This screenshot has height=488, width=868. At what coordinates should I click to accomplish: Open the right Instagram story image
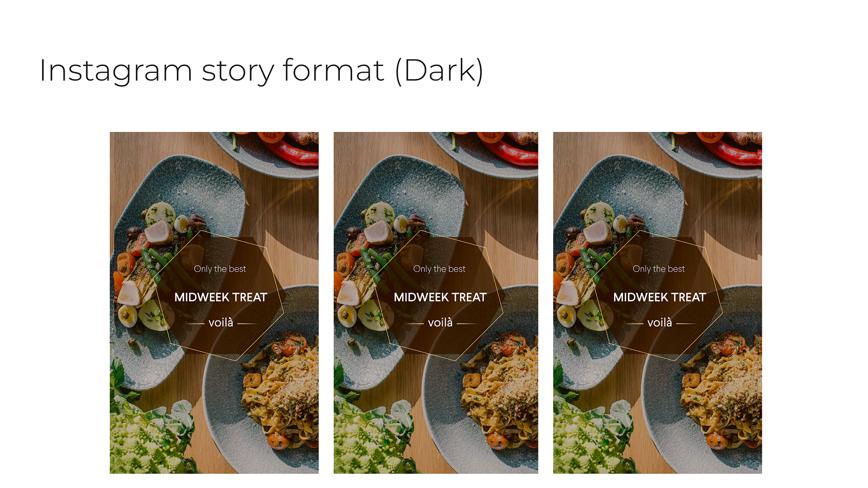657,303
